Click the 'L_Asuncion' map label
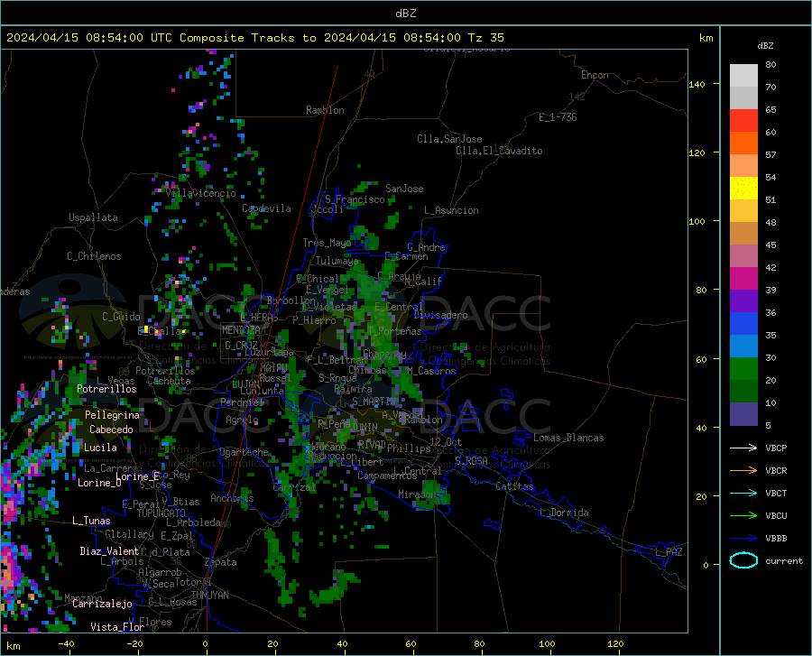Image resolution: width=812 pixels, height=656 pixels. (451, 210)
